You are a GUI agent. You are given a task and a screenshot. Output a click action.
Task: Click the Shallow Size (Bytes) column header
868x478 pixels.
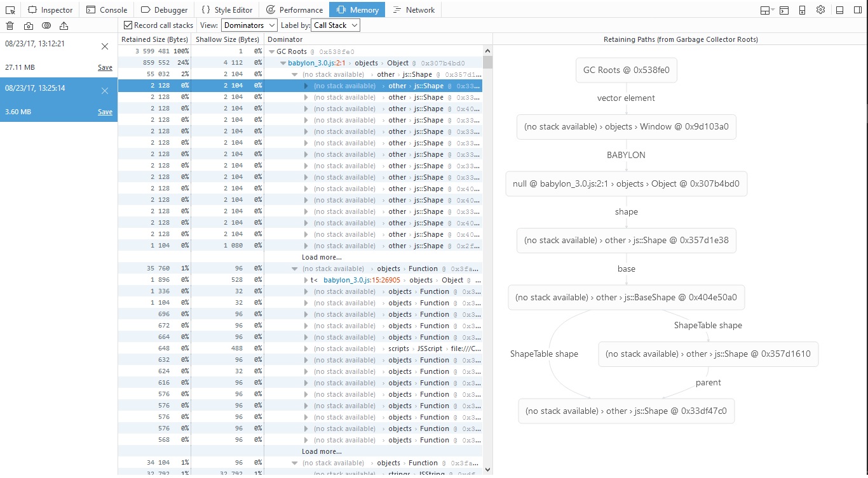[227, 39]
